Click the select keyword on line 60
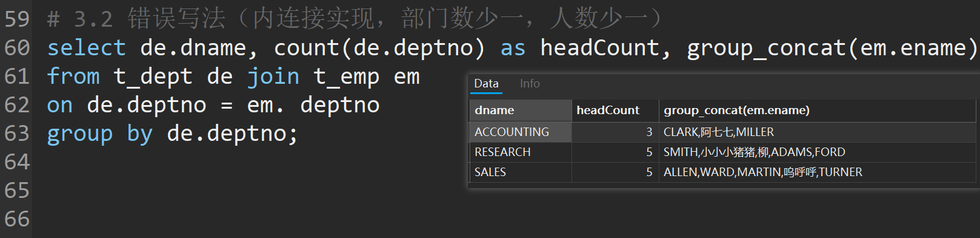This screenshot has height=238, width=980. tap(87, 48)
